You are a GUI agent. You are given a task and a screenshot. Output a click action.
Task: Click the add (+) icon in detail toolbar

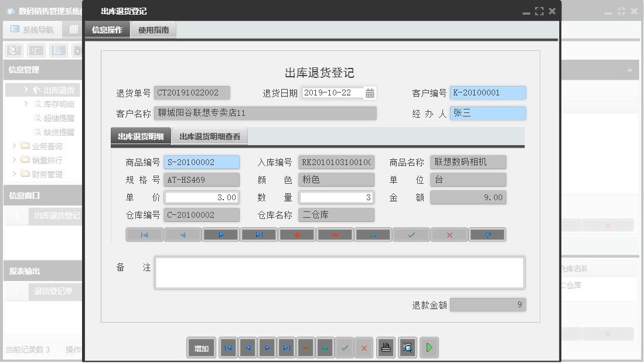297,234
